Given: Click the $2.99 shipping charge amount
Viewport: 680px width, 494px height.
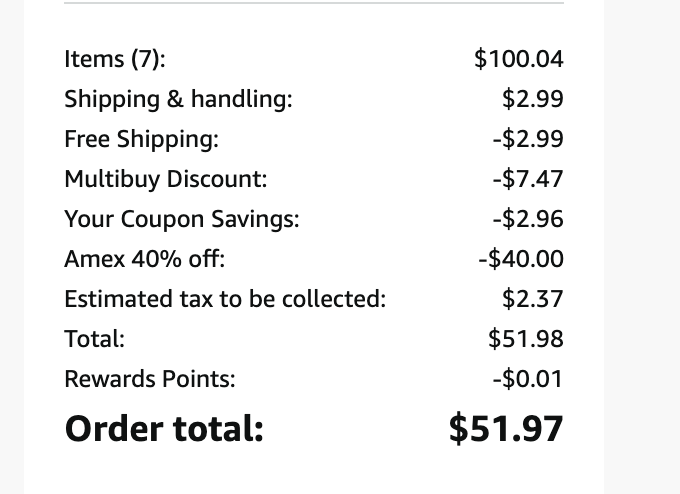Looking at the screenshot, I should click(533, 99).
